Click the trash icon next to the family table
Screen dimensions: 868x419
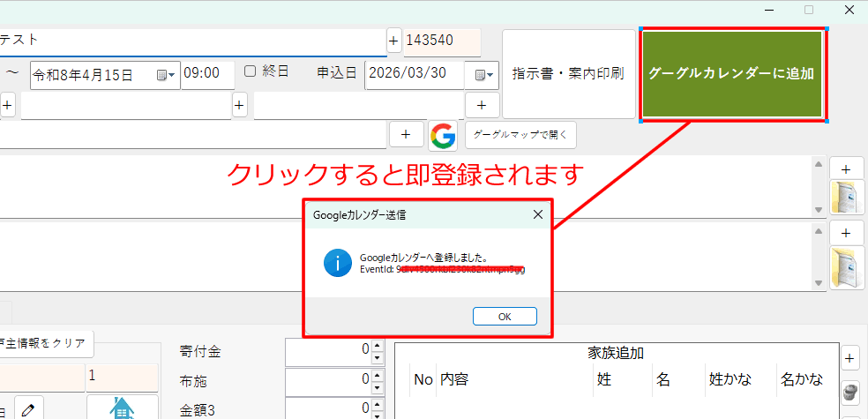point(850,392)
